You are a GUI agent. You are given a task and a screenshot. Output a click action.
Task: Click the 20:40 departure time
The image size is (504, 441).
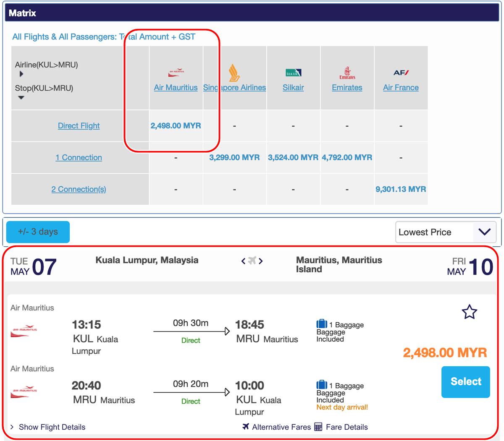(x=86, y=386)
